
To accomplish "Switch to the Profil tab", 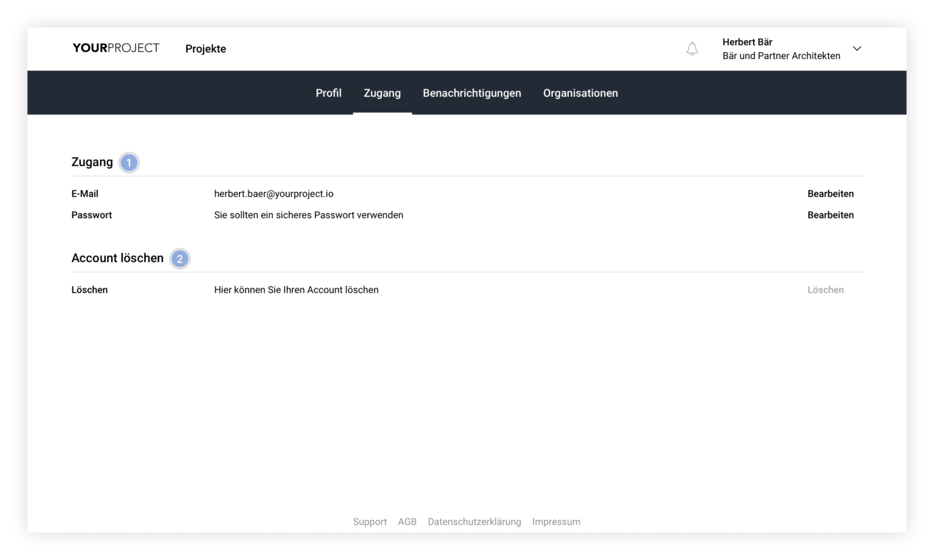I will point(329,93).
